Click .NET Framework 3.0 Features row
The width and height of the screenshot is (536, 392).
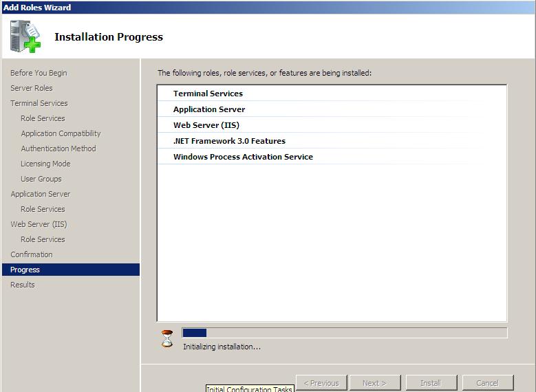click(x=332, y=140)
